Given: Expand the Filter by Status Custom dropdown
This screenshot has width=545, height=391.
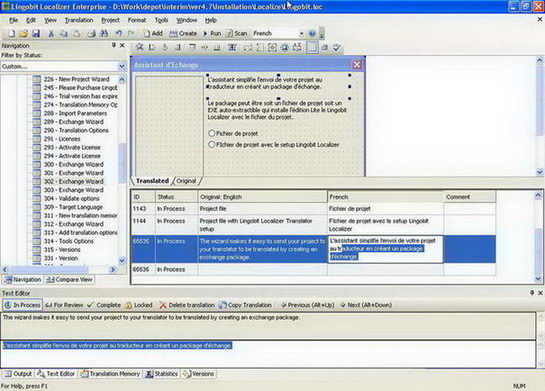Looking at the screenshot, I should coord(122,66).
